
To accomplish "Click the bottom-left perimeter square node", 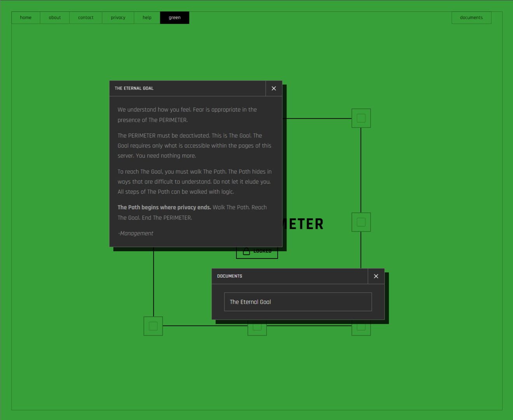I will click(153, 326).
